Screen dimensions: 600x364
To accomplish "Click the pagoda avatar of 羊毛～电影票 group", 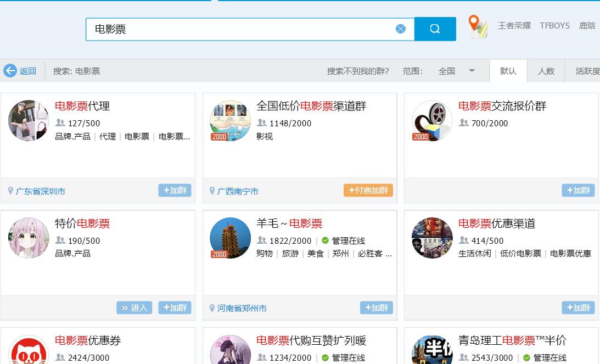I will click(x=230, y=237).
